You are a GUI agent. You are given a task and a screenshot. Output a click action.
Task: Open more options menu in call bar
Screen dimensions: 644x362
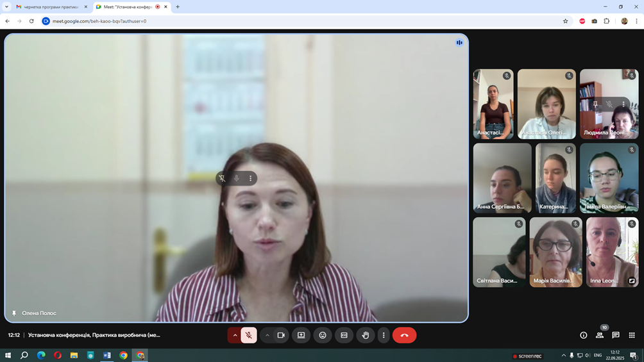[x=384, y=335]
